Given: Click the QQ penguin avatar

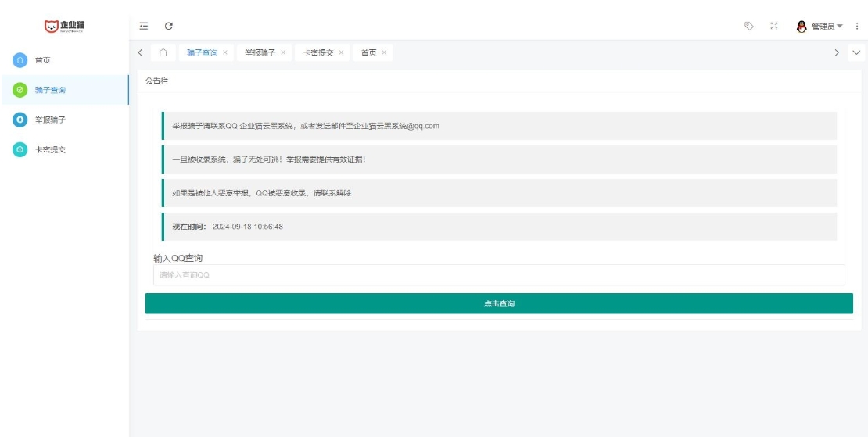Looking at the screenshot, I should (801, 27).
